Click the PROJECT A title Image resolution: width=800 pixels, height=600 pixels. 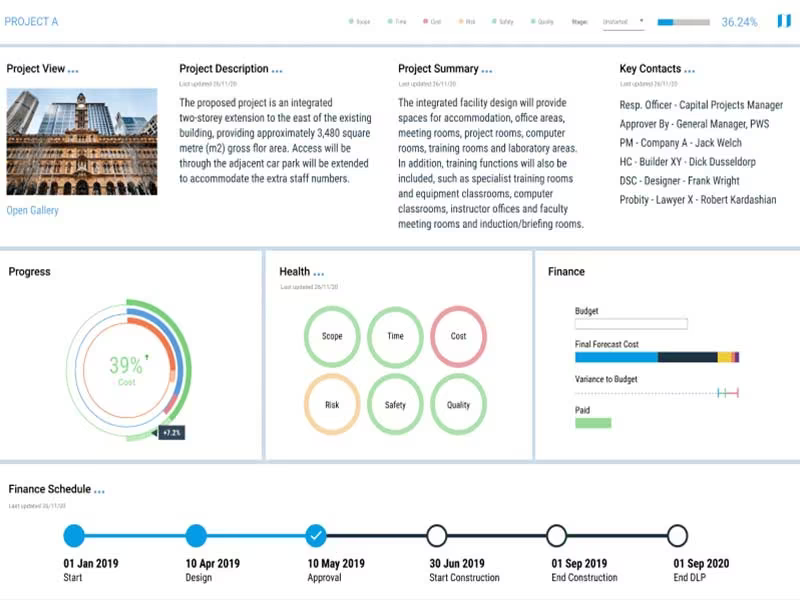(31, 21)
